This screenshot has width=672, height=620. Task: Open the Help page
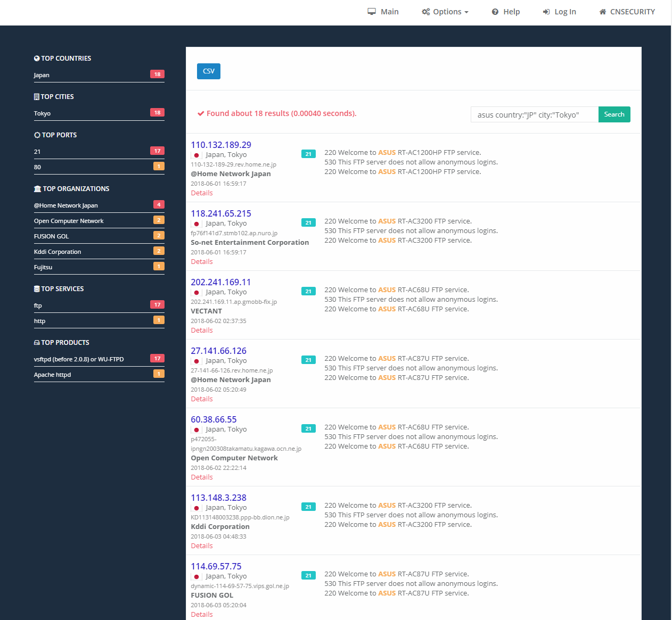[x=505, y=12]
